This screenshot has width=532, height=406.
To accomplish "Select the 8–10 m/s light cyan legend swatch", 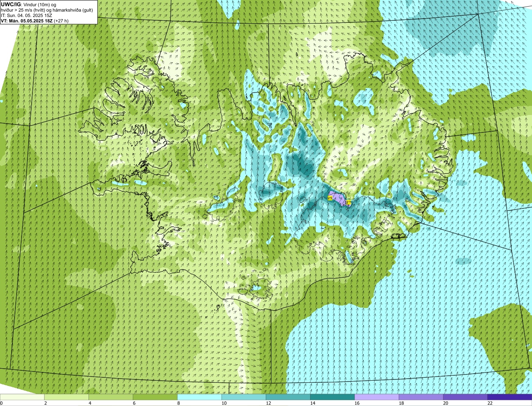I will pyautogui.click(x=199, y=397).
